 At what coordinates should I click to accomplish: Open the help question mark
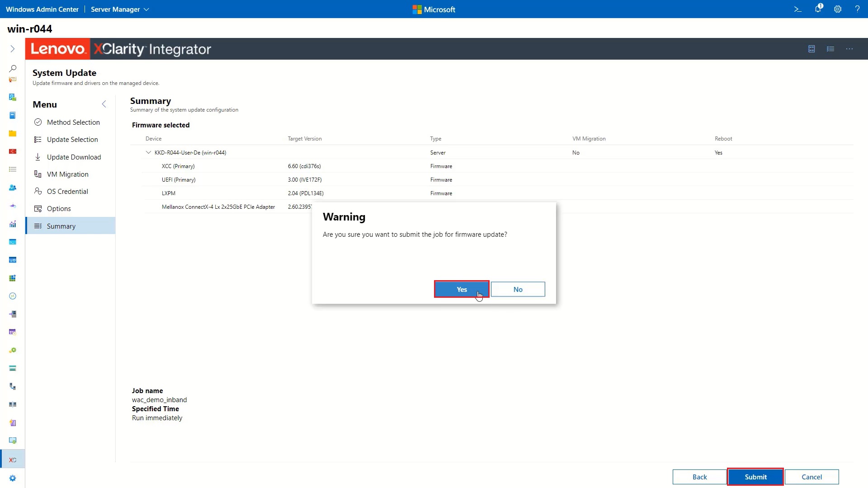coord(857,9)
